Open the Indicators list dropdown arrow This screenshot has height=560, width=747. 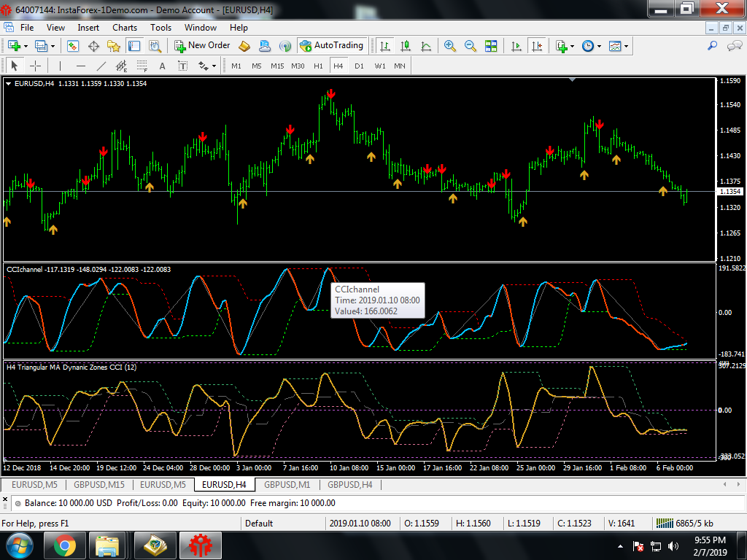(x=573, y=46)
